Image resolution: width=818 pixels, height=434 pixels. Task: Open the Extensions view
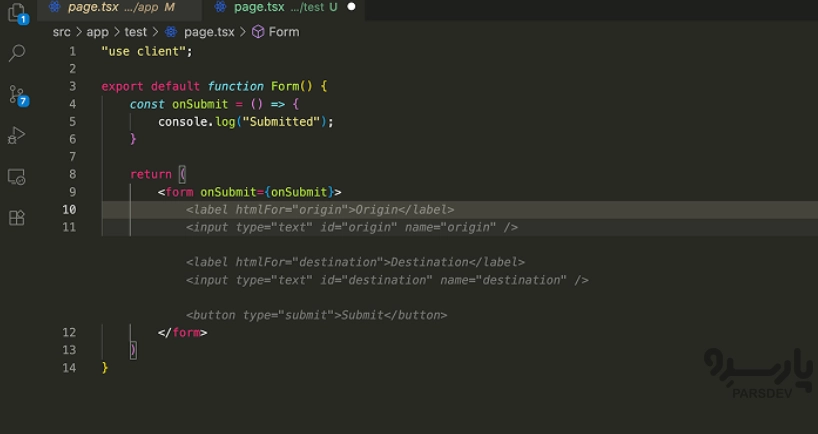pos(16,217)
